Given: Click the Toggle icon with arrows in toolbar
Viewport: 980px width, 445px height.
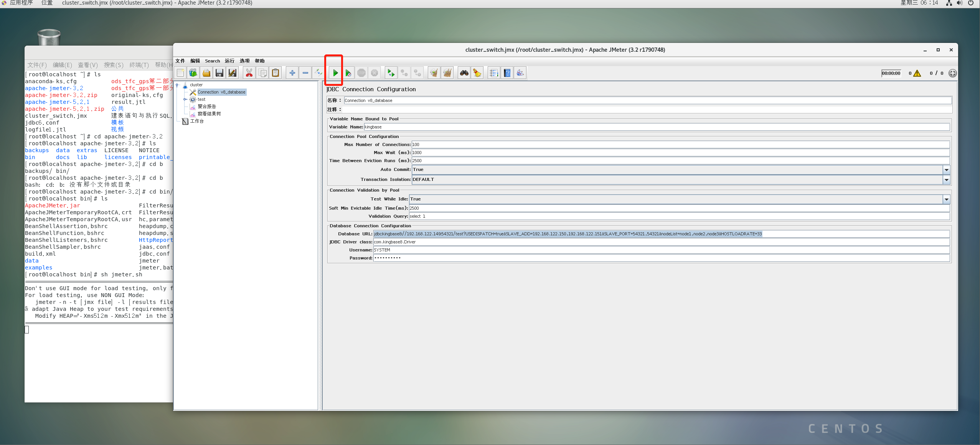Looking at the screenshot, I should [x=318, y=73].
